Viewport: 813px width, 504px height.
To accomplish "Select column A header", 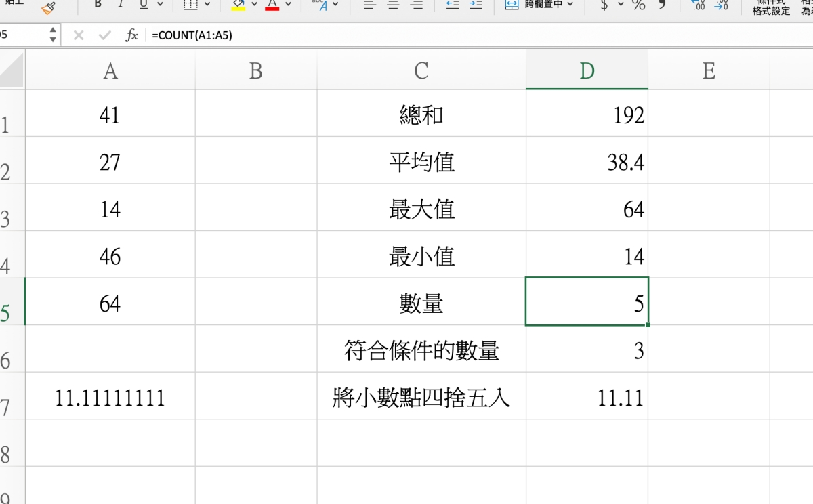I will coord(110,70).
